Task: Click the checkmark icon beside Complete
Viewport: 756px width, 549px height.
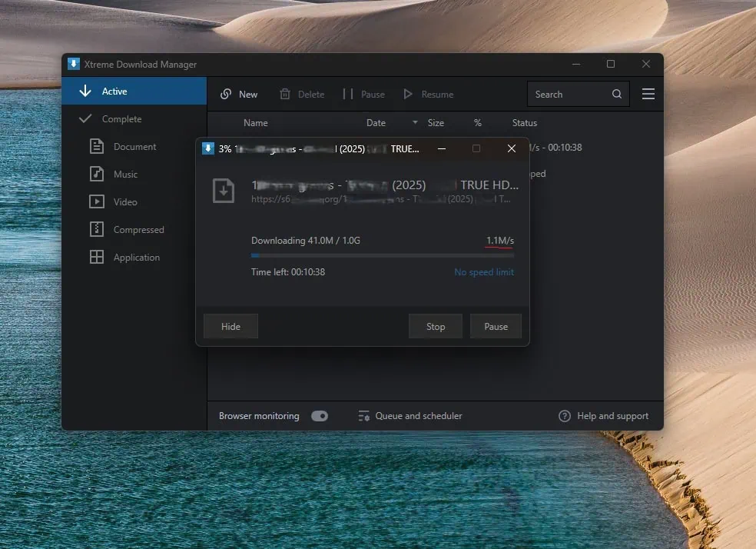Action: (85, 118)
